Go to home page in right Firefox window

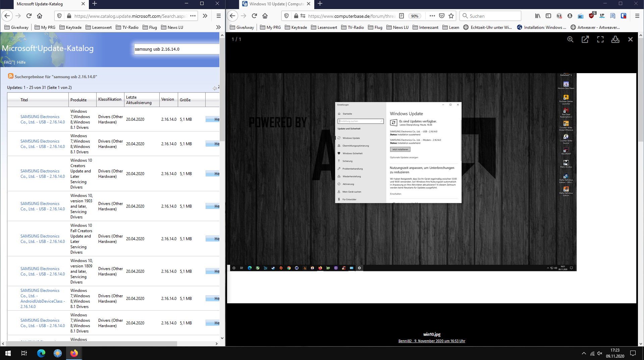click(x=265, y=16)
